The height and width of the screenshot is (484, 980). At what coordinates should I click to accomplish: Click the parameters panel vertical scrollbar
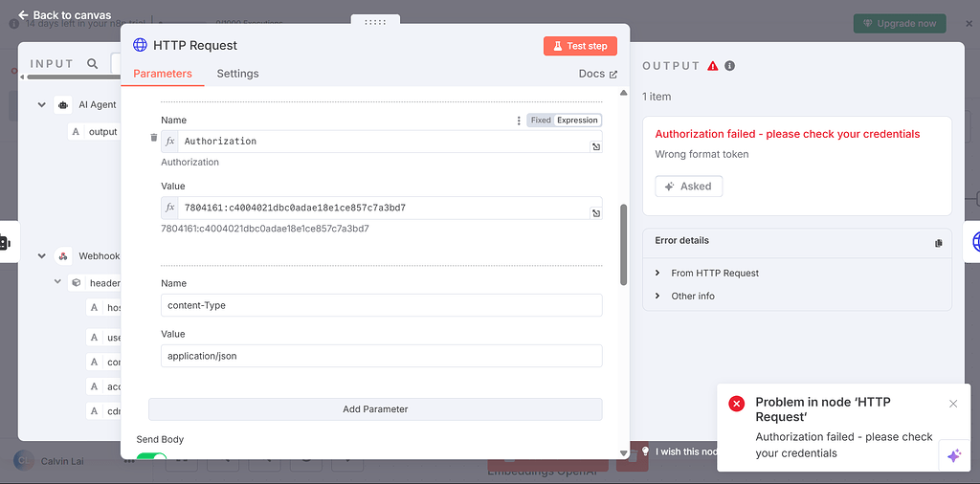[x=623, y=245]
